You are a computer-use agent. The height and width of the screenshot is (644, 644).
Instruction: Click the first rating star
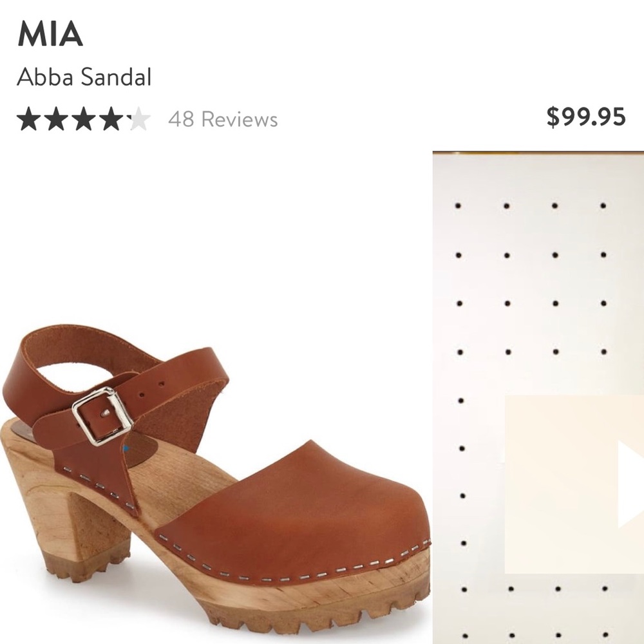coord(29,118)
